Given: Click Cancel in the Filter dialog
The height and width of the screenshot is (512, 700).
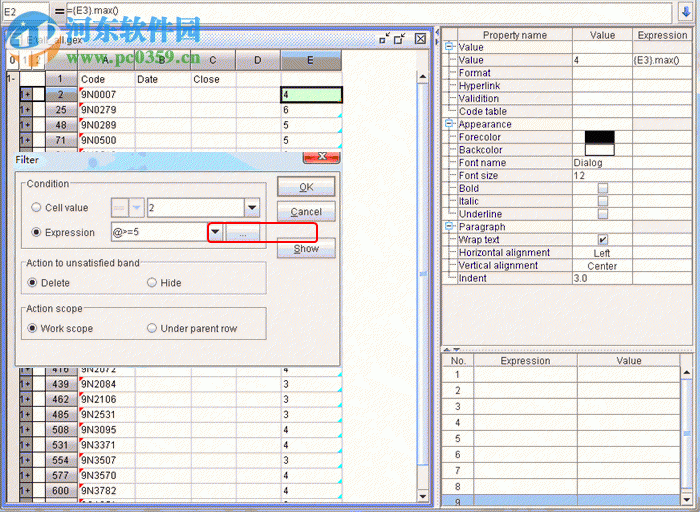Looking at the screenshot, I should click(306, 212).
